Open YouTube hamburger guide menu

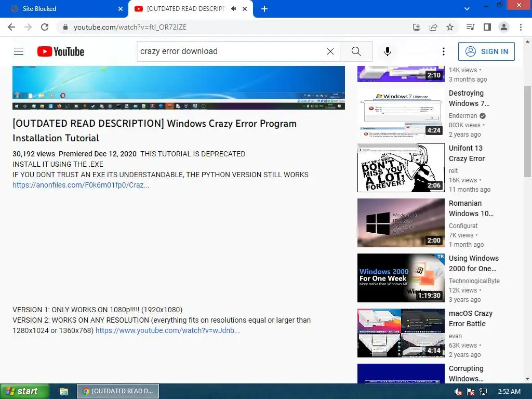coord(19,51)
